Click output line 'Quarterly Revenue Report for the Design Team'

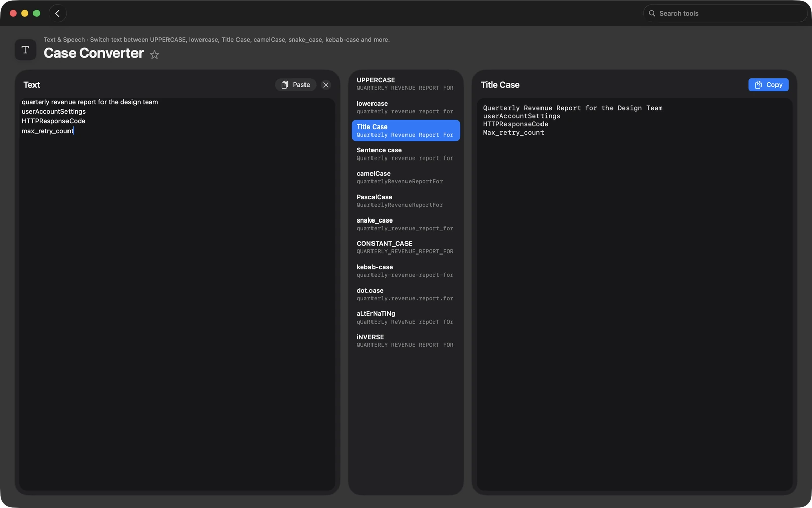pos(572,108)
